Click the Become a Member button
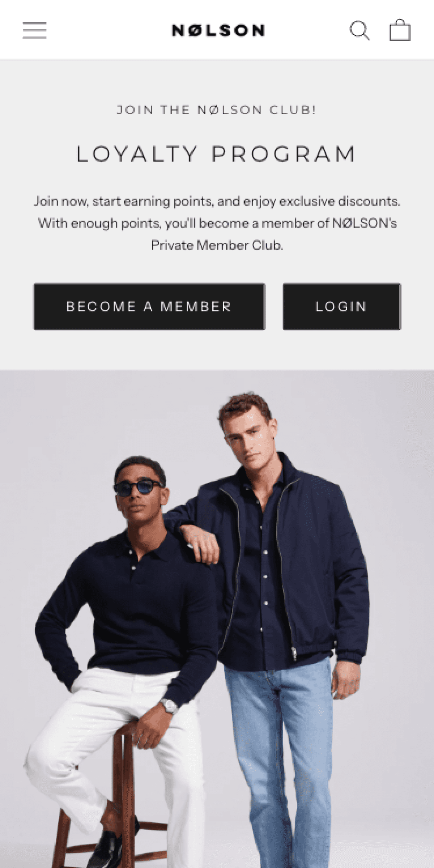 tap(149, 306)
